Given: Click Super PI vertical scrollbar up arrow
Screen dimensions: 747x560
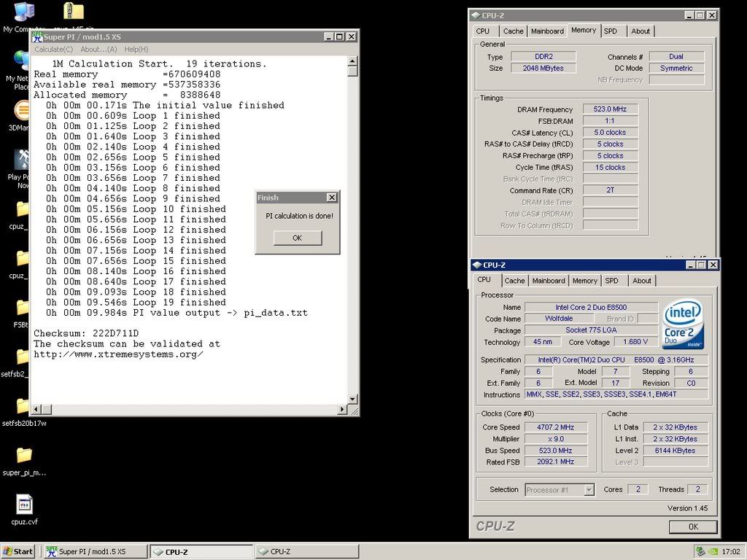Looking at the screenshot, I should (352, 61).
